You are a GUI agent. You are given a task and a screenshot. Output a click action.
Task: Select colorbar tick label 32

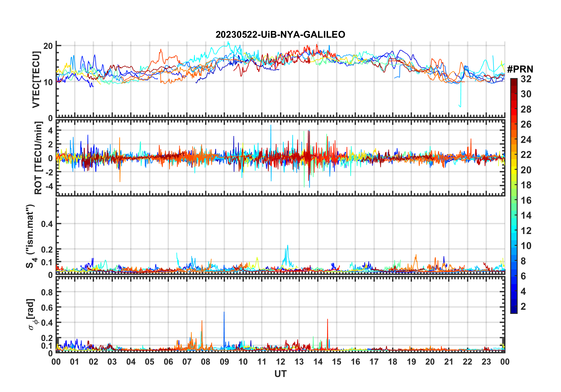(526, 79)
